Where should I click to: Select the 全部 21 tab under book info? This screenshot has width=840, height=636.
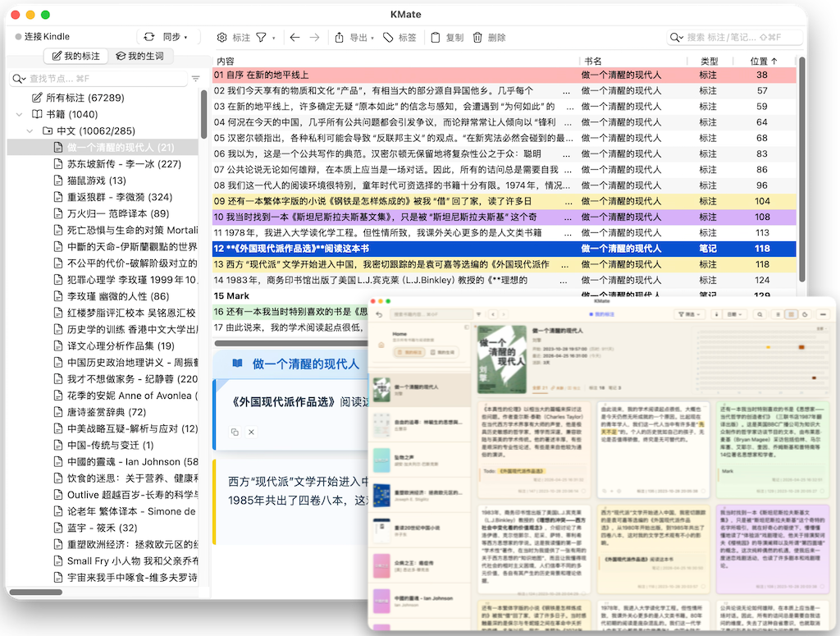click(x=540, y=387)
